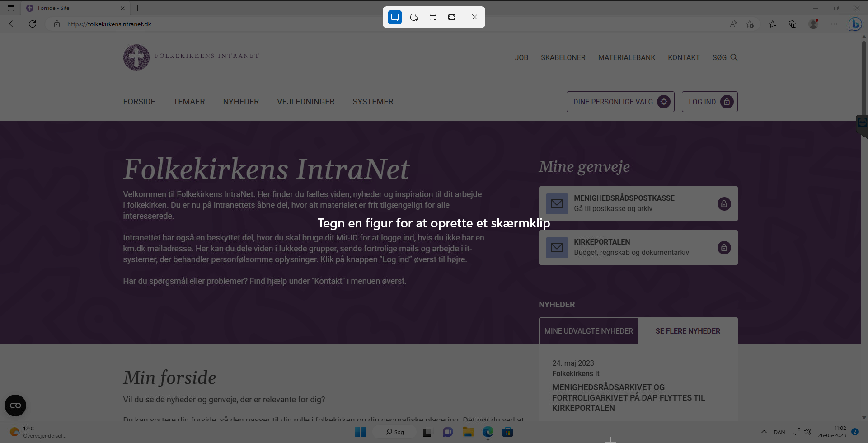Open the MATERIALEBANK menu link
The height and width of the screenshot is (443, 868).
(627, 57)
